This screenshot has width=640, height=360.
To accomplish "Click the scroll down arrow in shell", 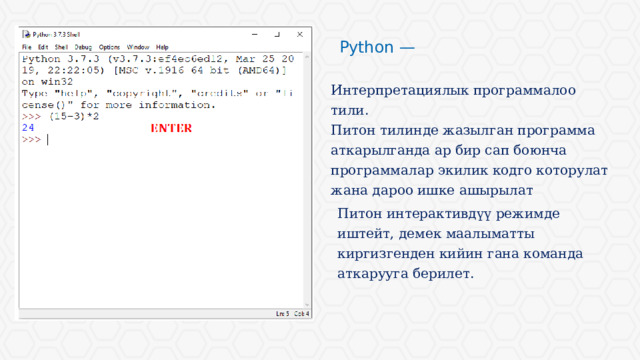I will pos(307,304).
